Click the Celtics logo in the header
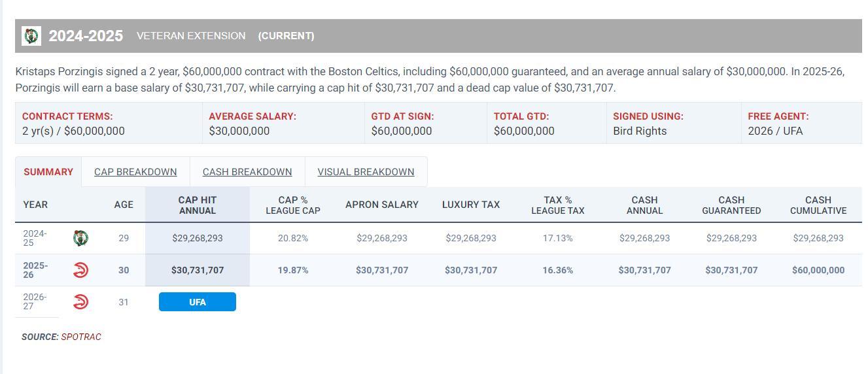This screenshot has width=868, height=374. 31,36
